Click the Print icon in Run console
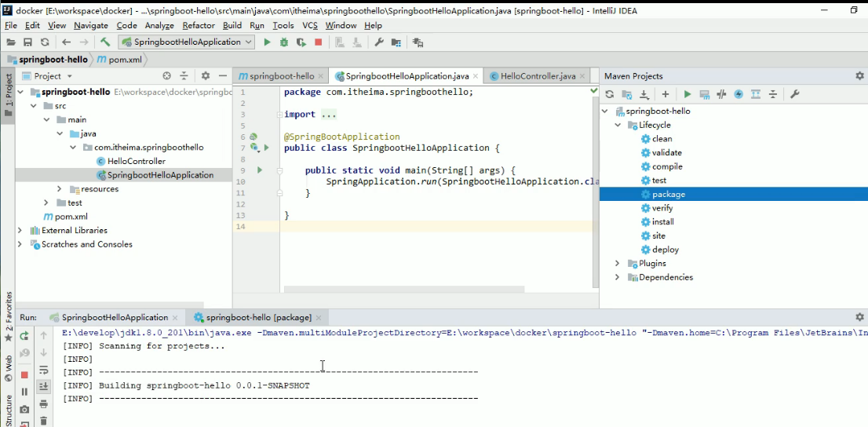This screenshot has width=868, height=427. click(x=44, y=404)
